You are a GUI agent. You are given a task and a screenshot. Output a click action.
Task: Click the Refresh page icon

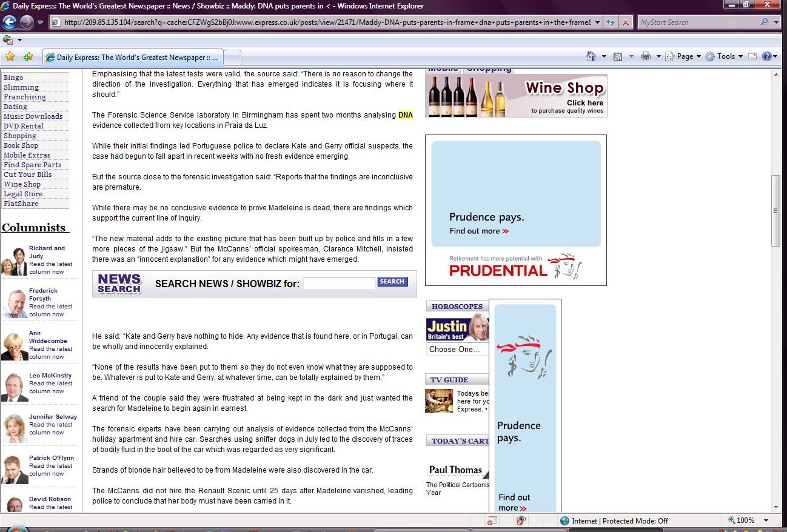[611, 22]
